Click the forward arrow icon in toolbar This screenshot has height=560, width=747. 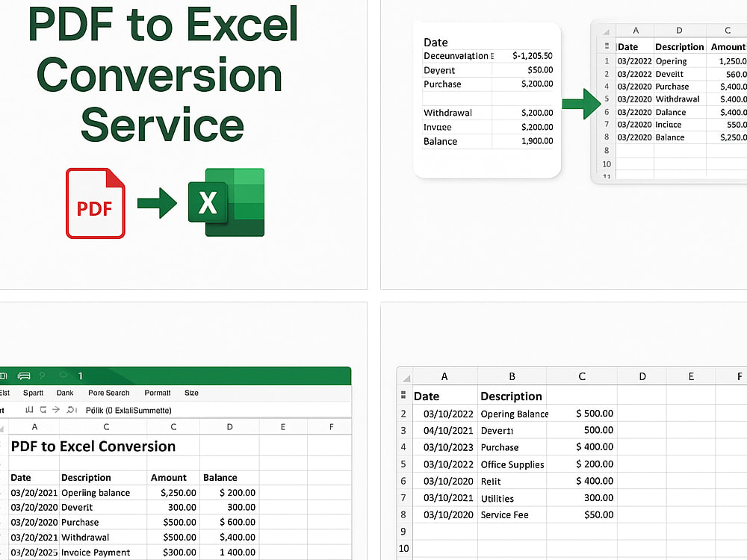tap(56, 409)
